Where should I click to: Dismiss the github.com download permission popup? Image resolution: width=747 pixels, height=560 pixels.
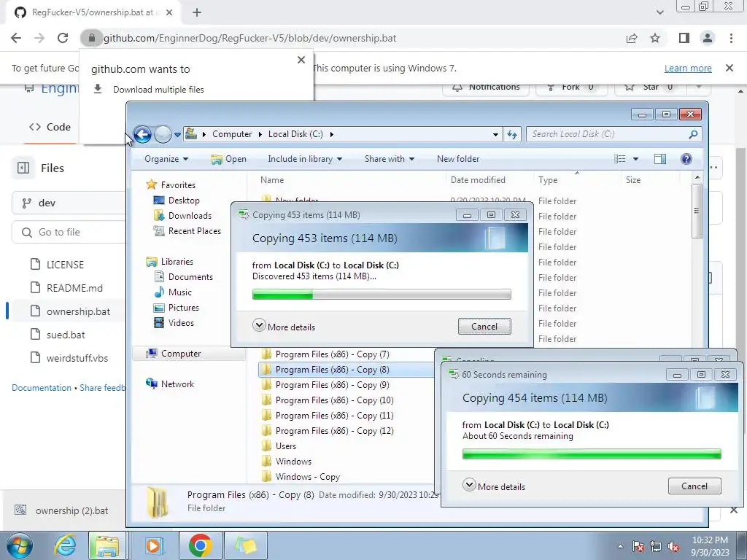[x=301, y=60]
